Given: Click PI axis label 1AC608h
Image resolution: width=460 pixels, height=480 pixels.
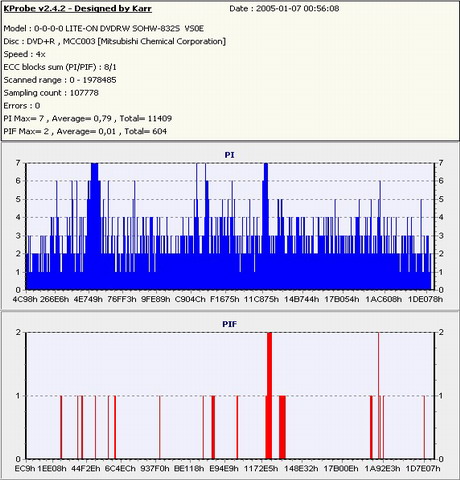Looking at the screenshot, I should pyautogui.click(x=383, y=299).
